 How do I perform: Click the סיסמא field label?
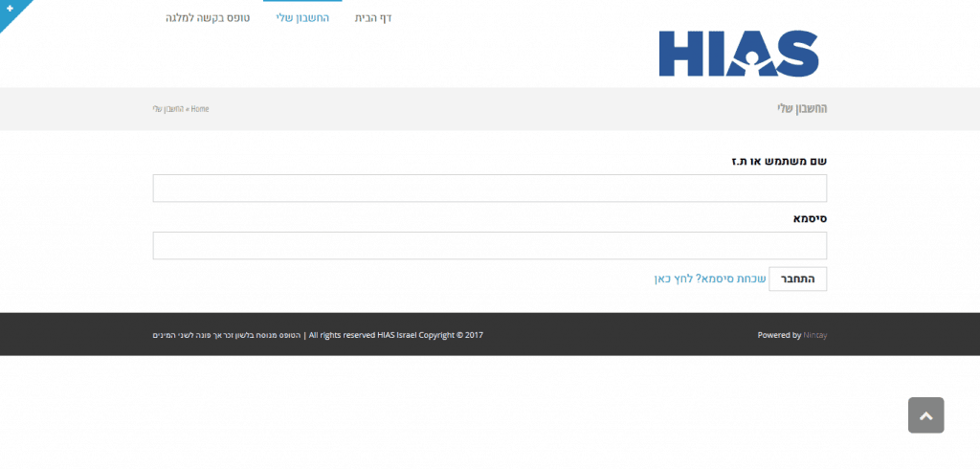[810, 219]
